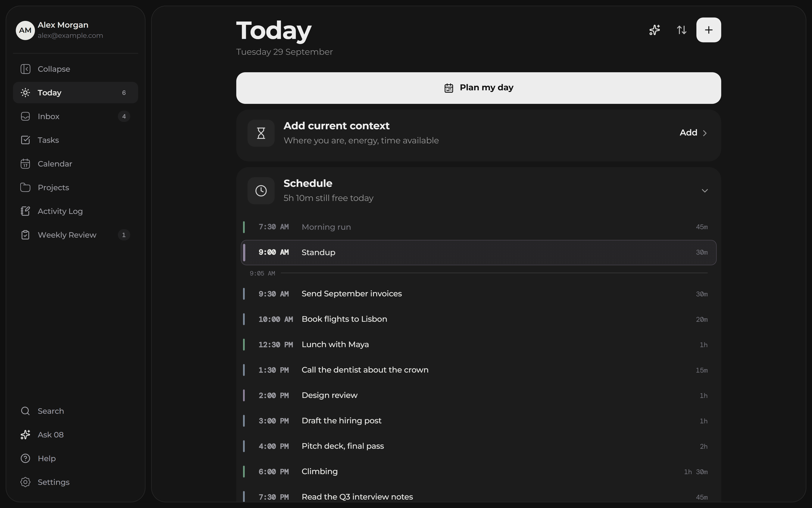The width and height of the screenshot is (812, 508).
Task: Click the 9:05 AM current time marker
Action: 262,274
